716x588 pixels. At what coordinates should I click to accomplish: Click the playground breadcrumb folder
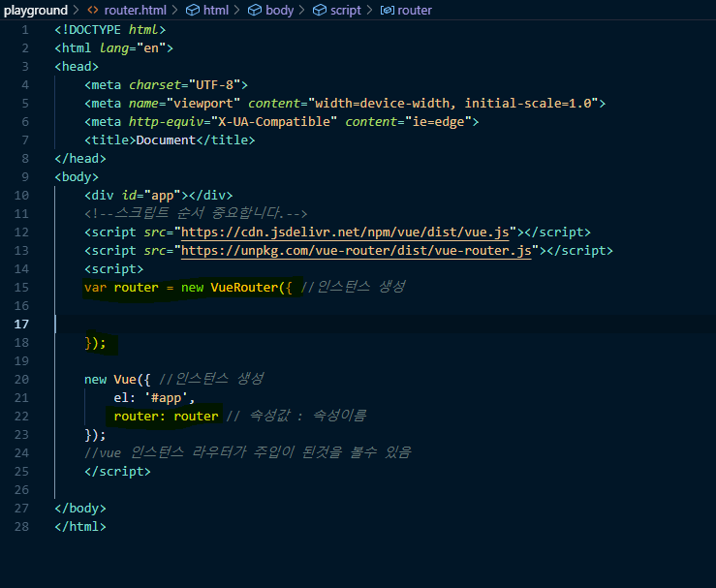coord(35,10)
